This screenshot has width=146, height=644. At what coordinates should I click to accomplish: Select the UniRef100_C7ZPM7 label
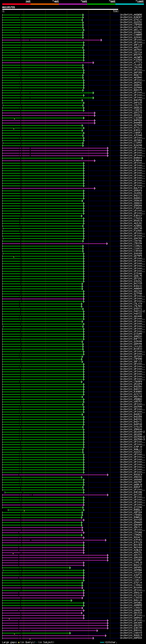pyautogui.click(x=131, y=143)
